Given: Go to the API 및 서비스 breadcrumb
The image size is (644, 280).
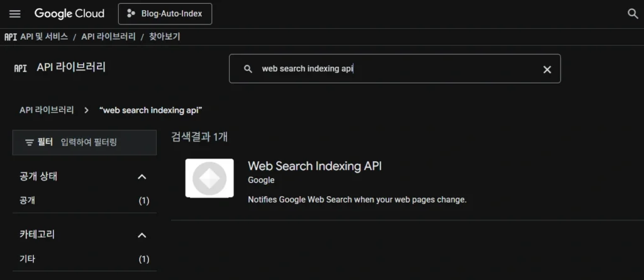Looking at the screenshot, I should 45,36.
